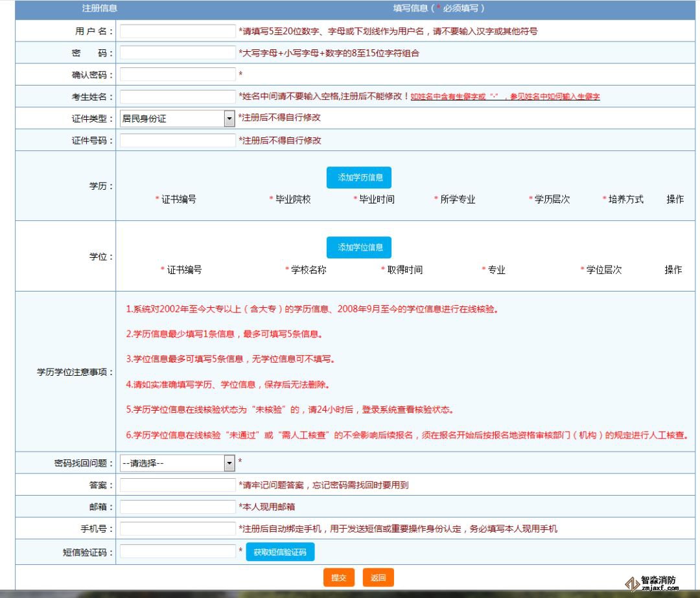Click the dropdown arrow of 证件类型
The width and height of the screenshot is (700, 598).
(229, 119)
